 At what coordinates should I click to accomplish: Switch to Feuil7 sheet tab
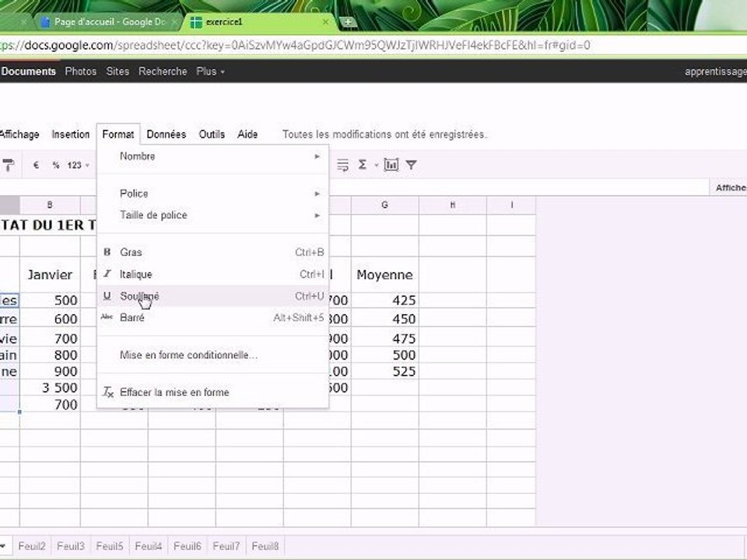pyautogui.click(x=226, y=546)
